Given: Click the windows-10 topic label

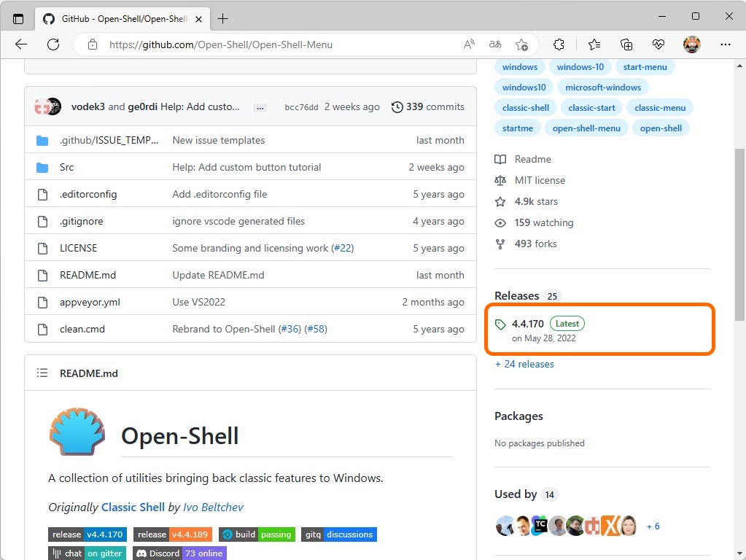Looking at the screenshot, I should (x=580, y=66).
